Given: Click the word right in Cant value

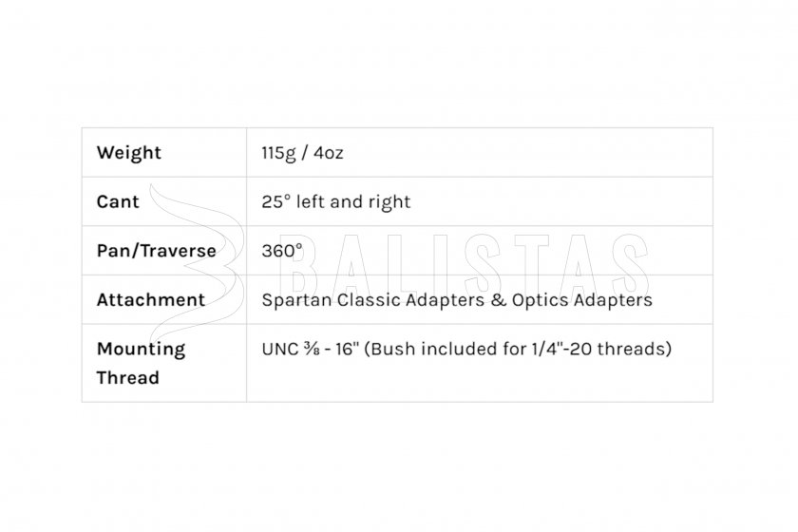Looking at the screenshot, I should (389, 202).
